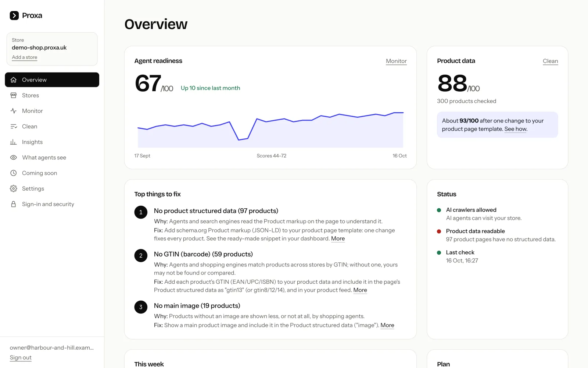Click the Monitor pulse icon
The image size is (588, 368).
click(14, 111)
